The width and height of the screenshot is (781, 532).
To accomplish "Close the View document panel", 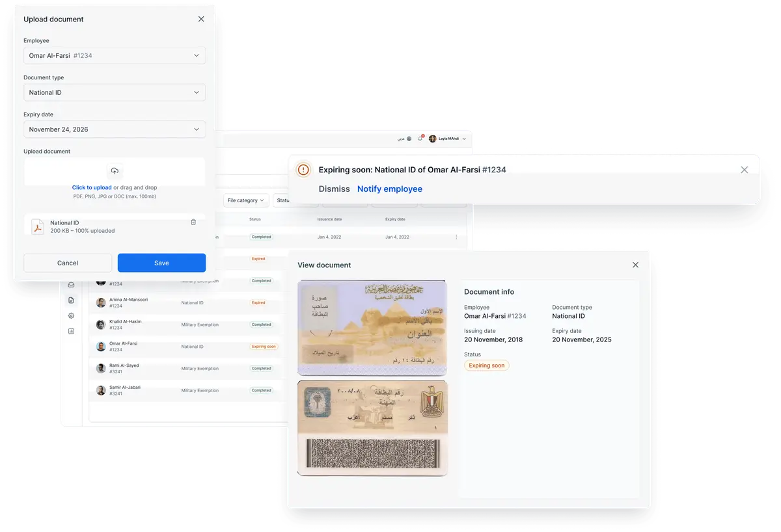I will tap(635, 265).
